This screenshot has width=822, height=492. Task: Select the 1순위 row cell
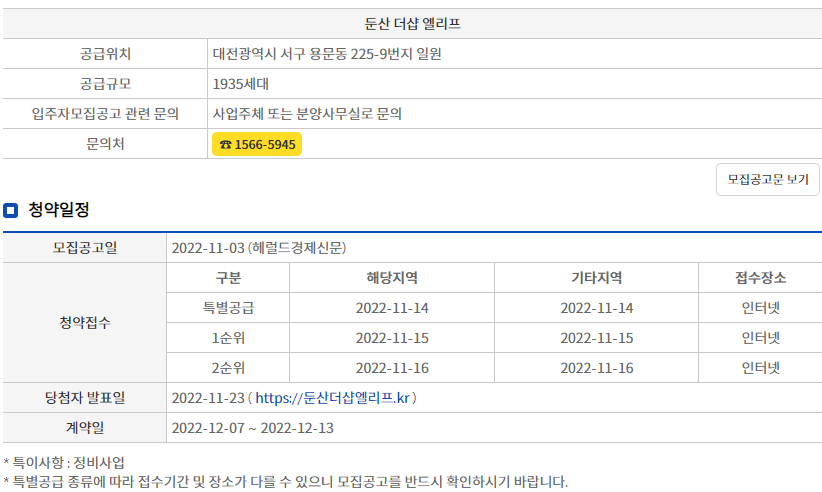click(x=228, y=338)
